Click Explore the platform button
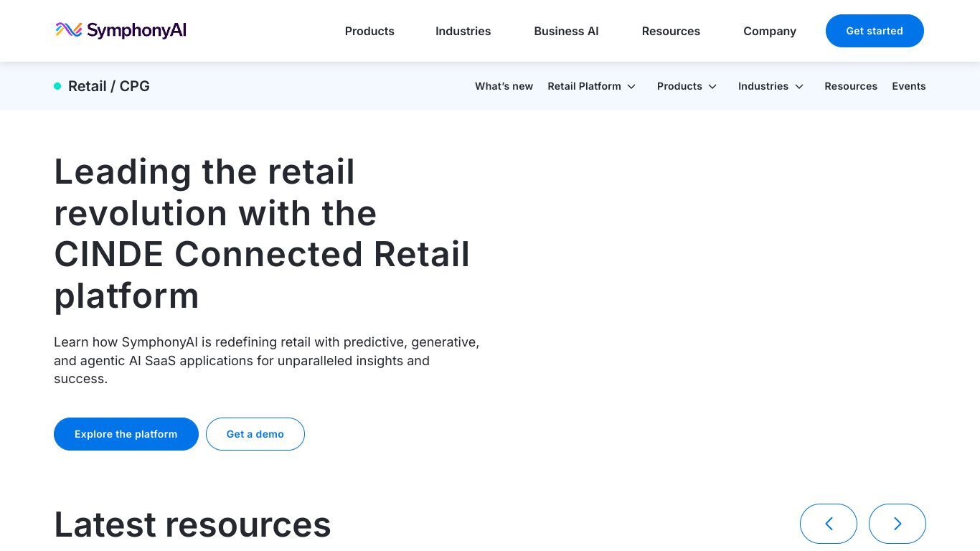980x551 pixels. 126,434
